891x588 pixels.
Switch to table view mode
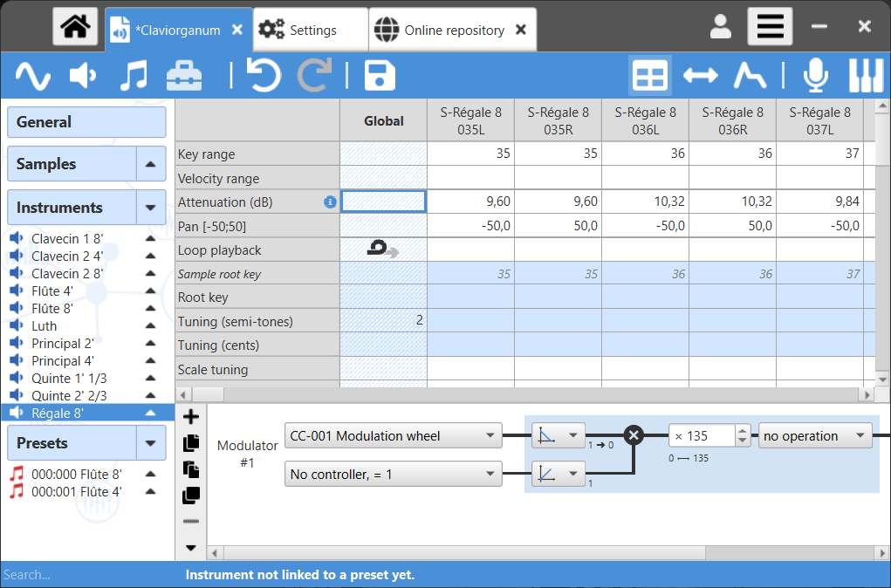coord(650,76)
